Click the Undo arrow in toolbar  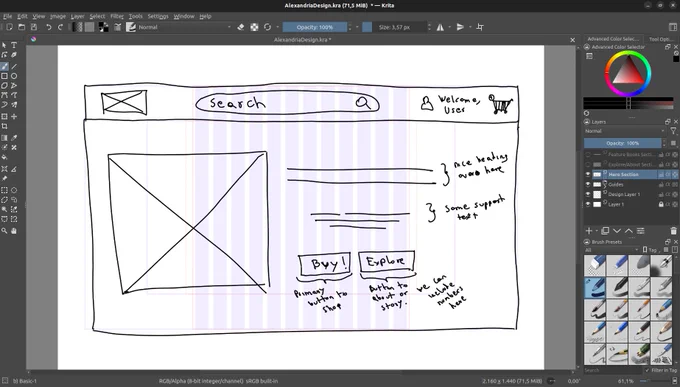click(x=49, y=27)
